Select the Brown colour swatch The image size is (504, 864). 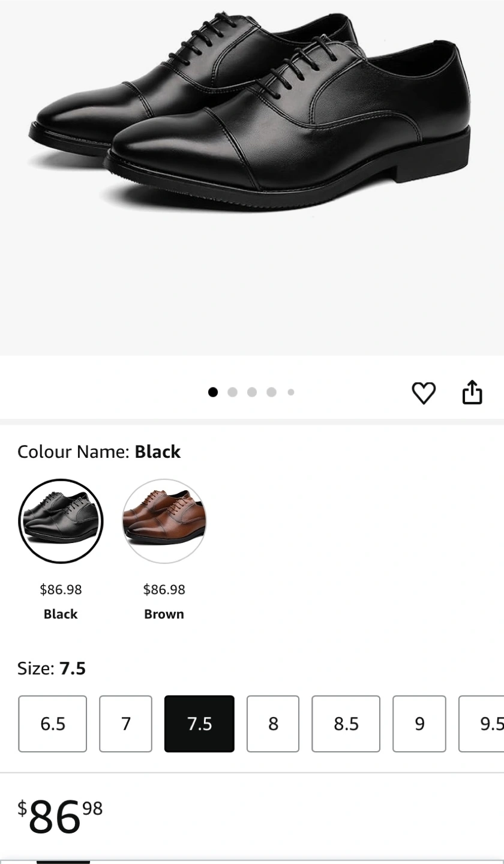[x=164, y=521]
